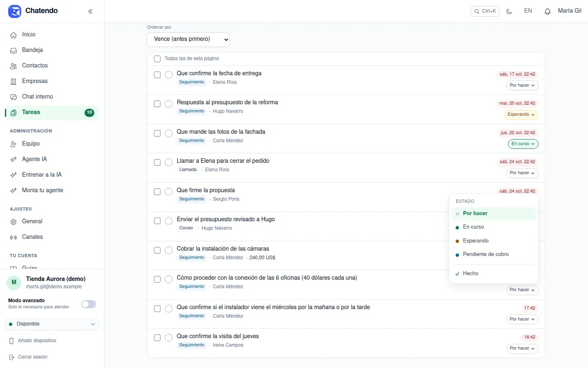
Task: Select checkbox for 'Que confirme la fecha de entrega'
Action: pyautogui.click(x=157, y=75)
